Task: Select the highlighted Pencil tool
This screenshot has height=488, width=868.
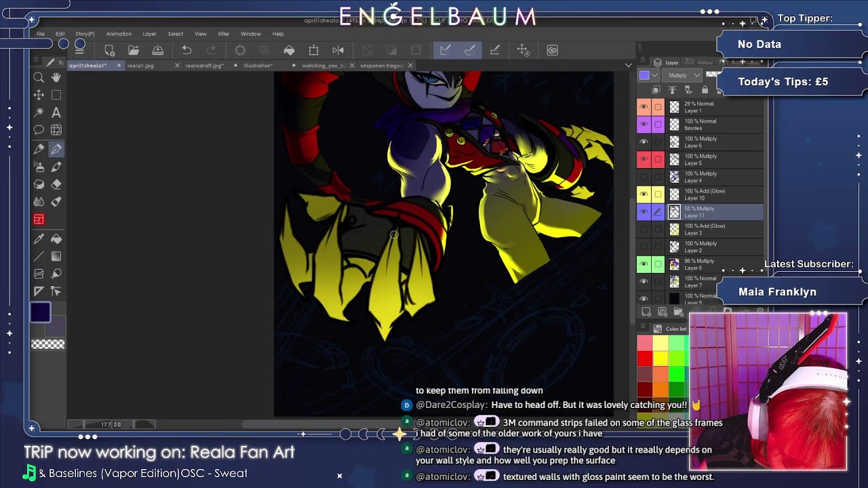Action: pyautogui.click(x=56, y=149)
